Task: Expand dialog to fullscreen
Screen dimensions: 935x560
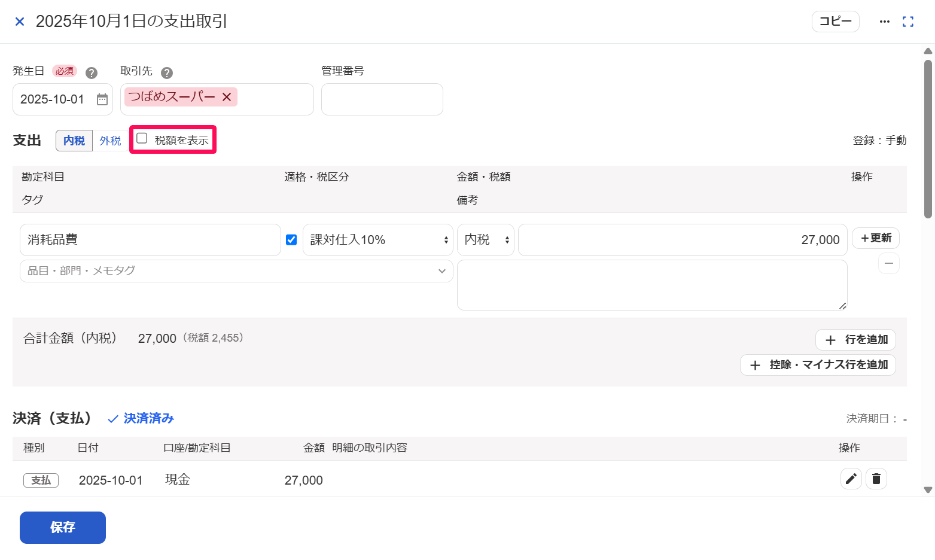Action: coord(908,22)
